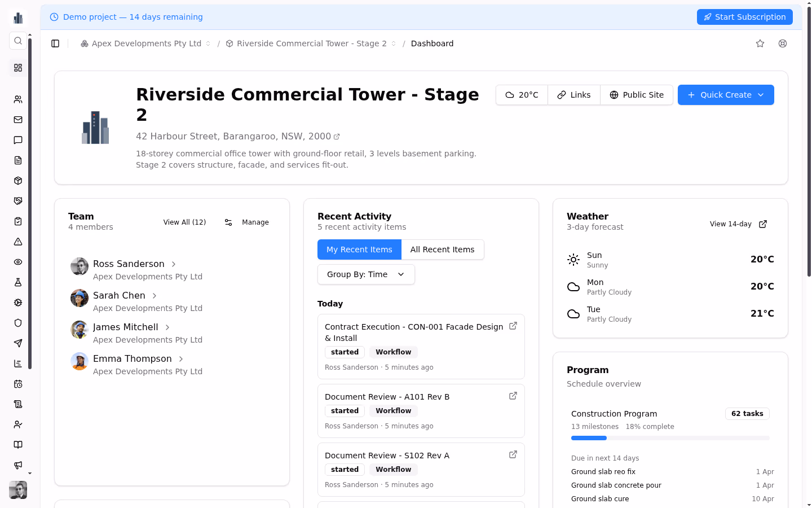812x508 pixels.
Task: Switch to All Recent Items
Action: tap(442, 249)
